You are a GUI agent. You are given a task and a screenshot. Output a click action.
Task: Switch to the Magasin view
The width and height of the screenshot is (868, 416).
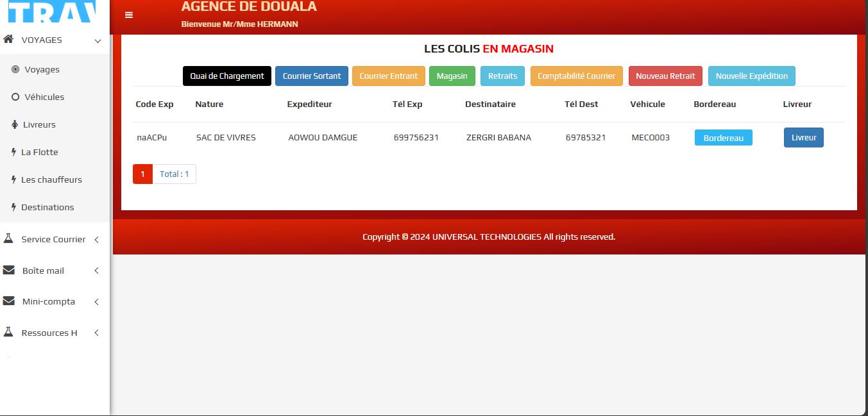pos(452,76)
